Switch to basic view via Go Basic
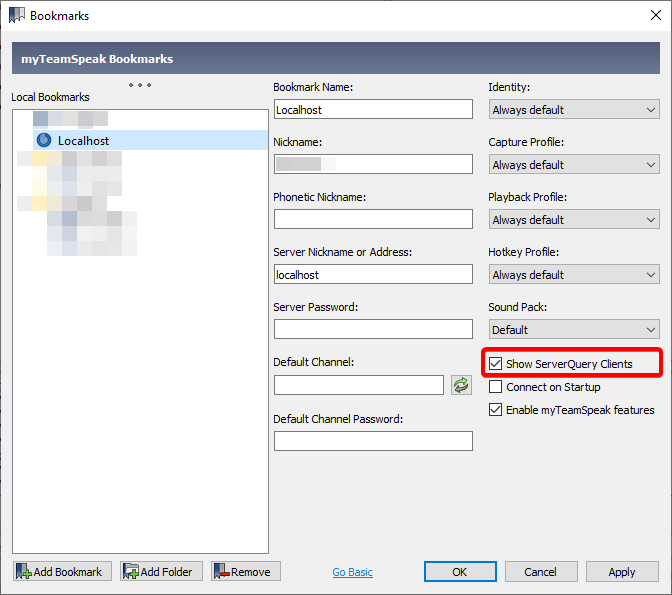 click(x=352, y=572)
